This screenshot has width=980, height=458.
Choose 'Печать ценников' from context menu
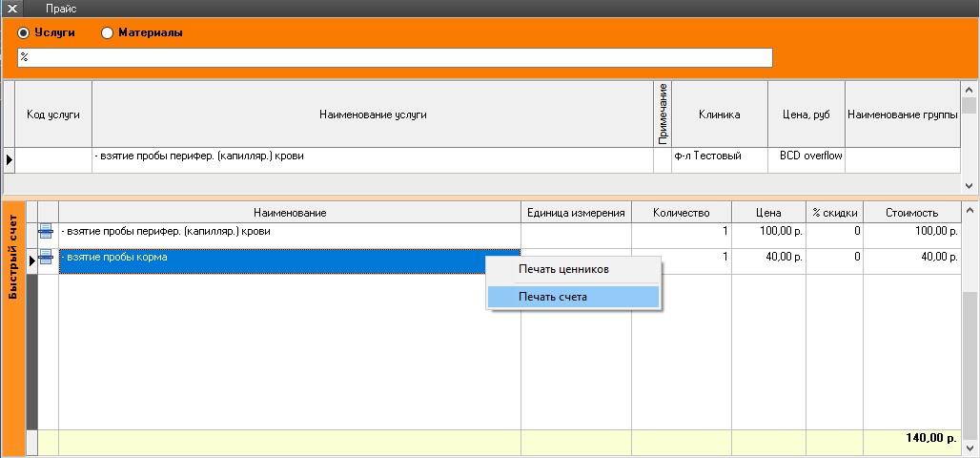coord(563,269)
